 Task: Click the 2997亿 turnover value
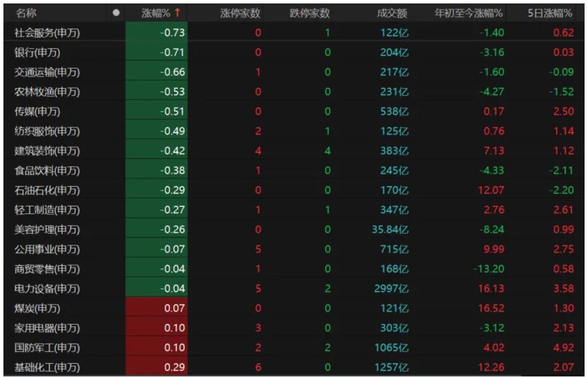[x=391, y=289]
